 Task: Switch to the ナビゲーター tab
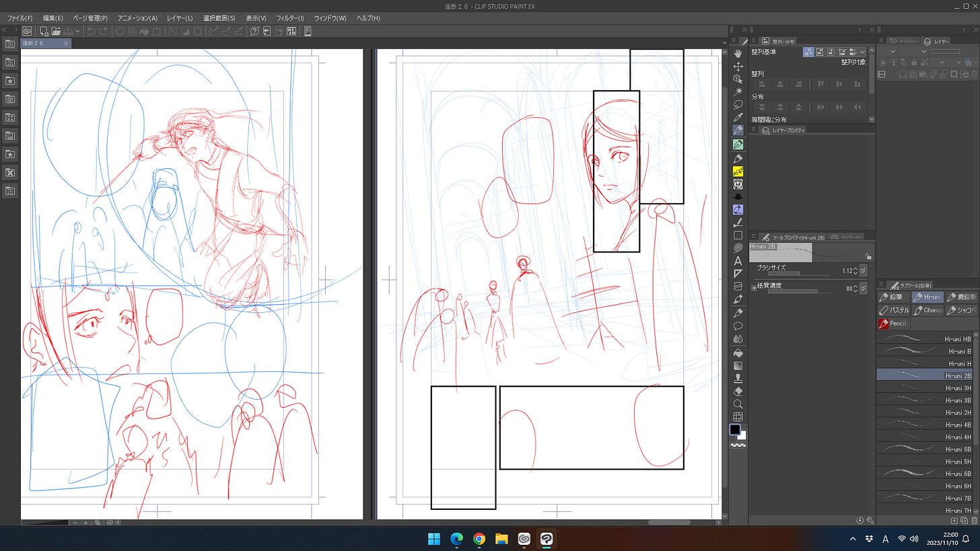pos(847,237)
